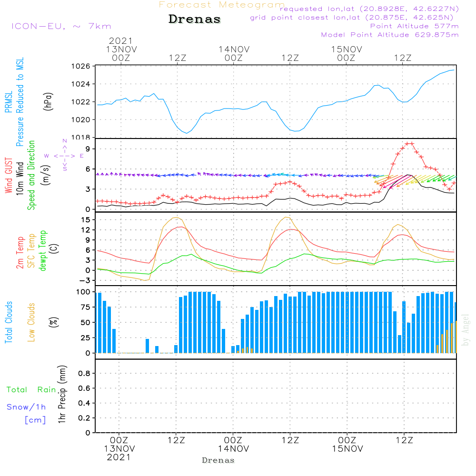
Task: Select the '1024' pressure axis value
Action: [x=81, y=84]
